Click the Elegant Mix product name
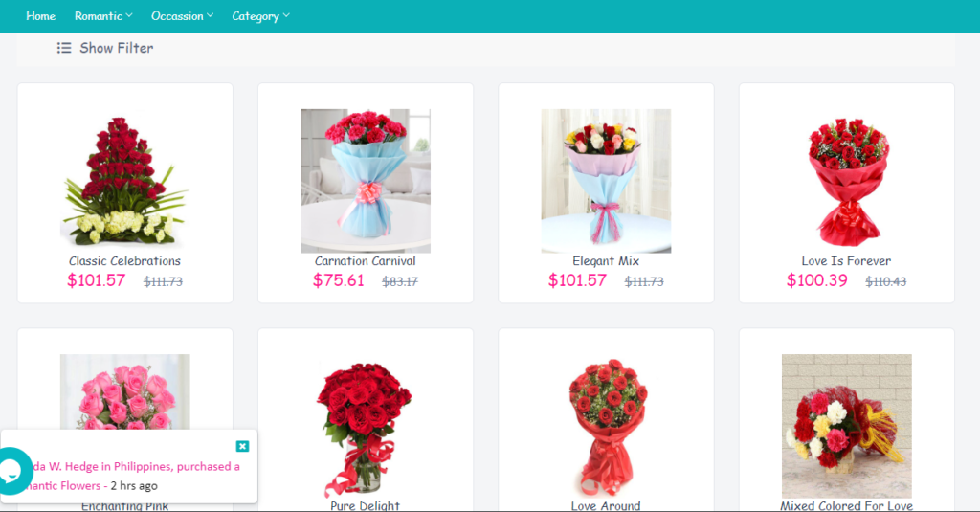Image resolution: width=980 pixels, height=512 pixels. [x=606, y=260]
